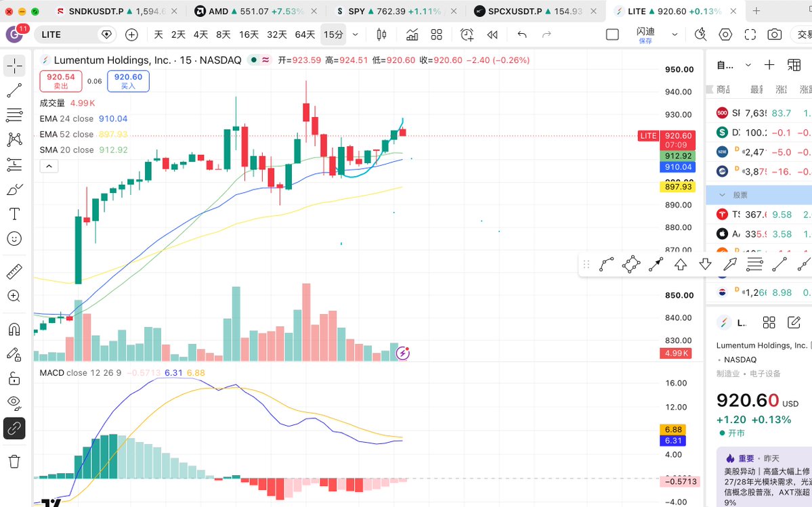The height and width of the screenshot is (507, 812).
Task: Click the 交易 trade button
Action: (x=805, y=35)
